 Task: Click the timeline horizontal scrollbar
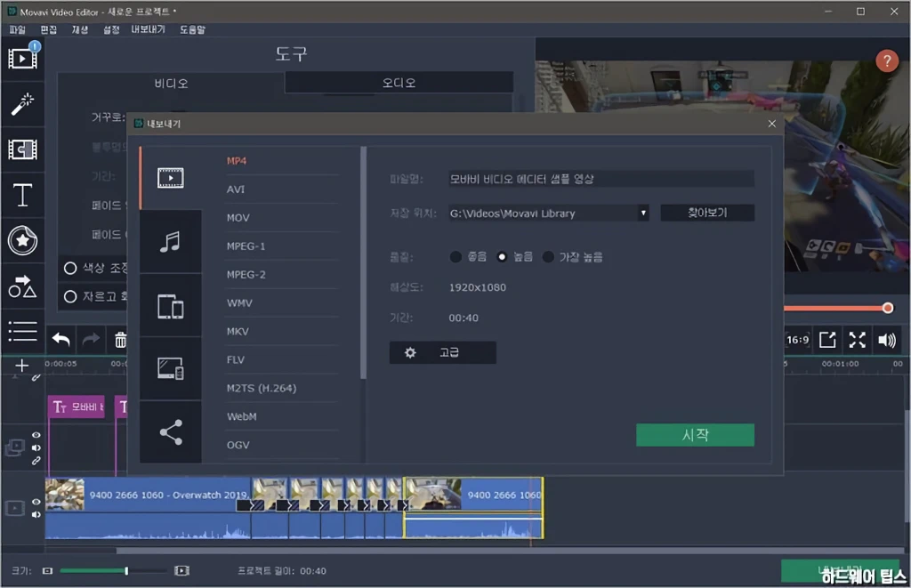(x=512, y=551)
